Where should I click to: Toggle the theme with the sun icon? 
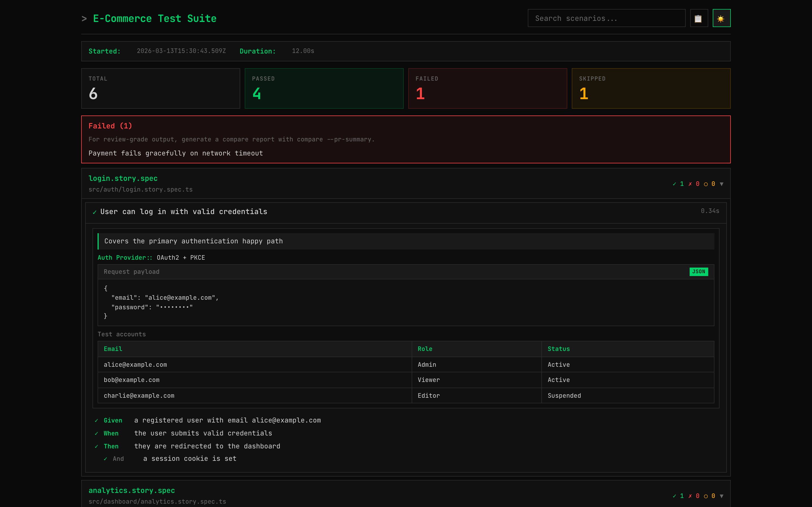click(721, 18)
